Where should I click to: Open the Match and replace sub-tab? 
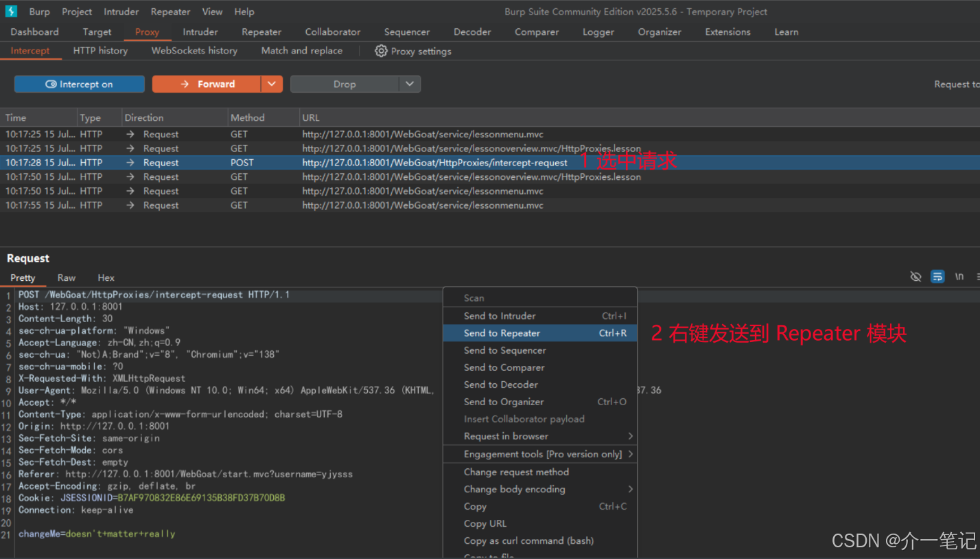302,51
